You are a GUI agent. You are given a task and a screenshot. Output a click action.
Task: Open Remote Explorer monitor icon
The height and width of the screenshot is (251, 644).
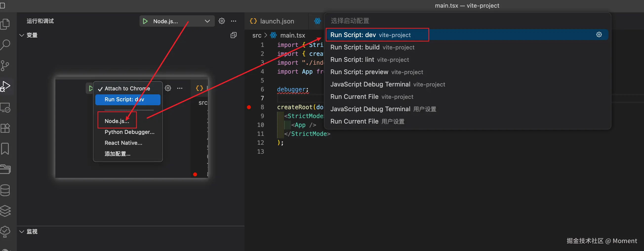(x=5, y=107)
